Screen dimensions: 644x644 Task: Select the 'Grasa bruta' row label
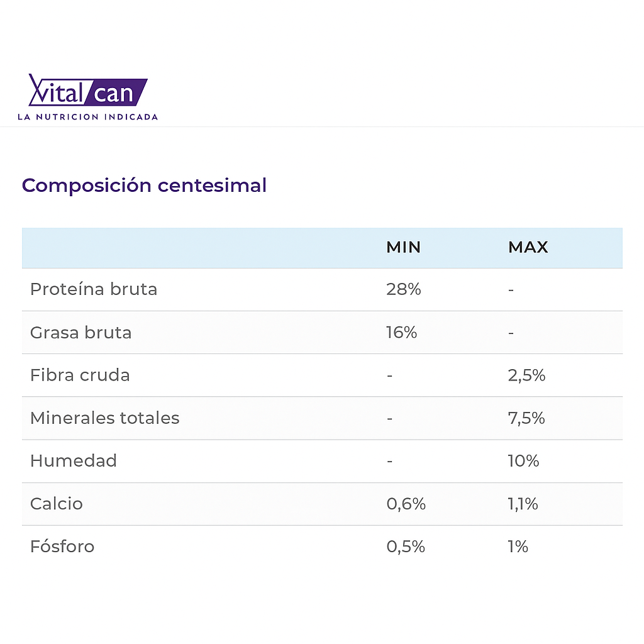(81, 332)
